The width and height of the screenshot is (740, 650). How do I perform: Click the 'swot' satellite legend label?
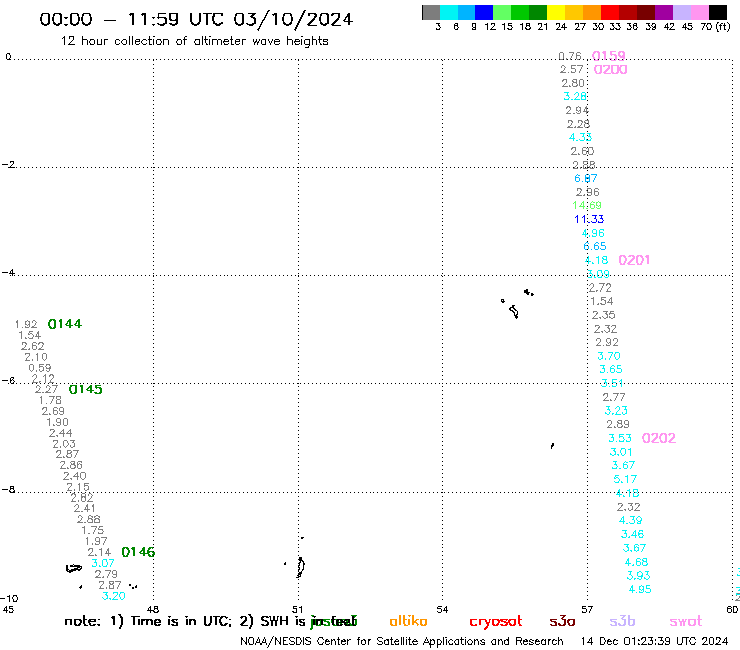(686, 621)
